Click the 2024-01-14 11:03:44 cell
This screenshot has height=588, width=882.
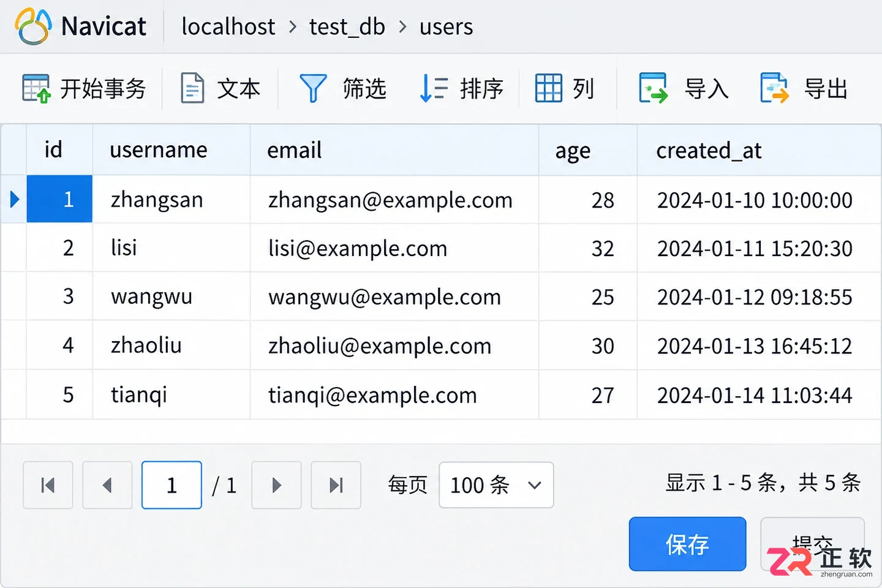click(x=759, y=394)
